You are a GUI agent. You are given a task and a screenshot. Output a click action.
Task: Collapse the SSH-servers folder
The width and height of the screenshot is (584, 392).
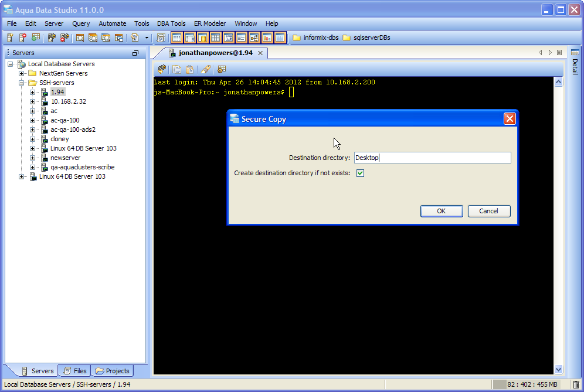click(22, 83)
